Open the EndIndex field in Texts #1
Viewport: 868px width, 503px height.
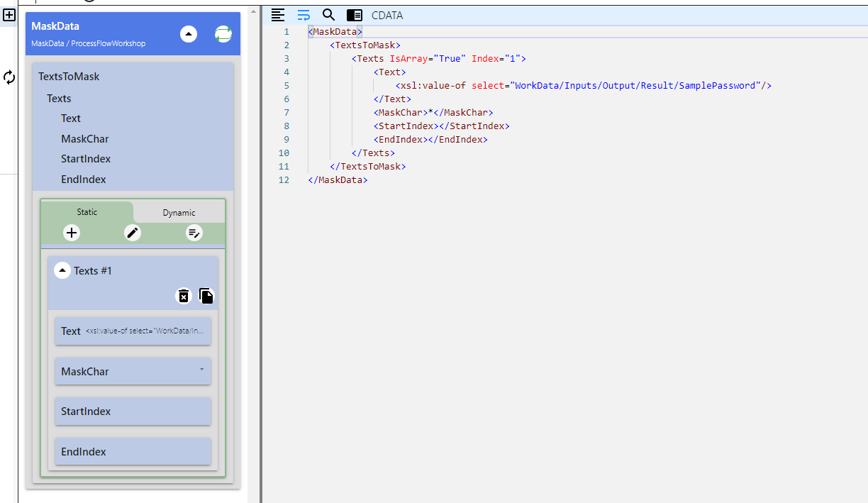[133, 452]
